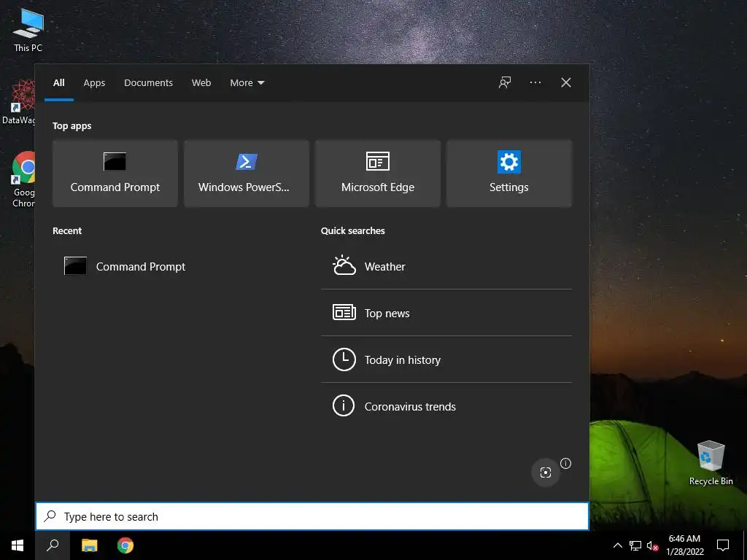Click the Today in history clock icon
The image size is (747, 560).
click(344, 359)
